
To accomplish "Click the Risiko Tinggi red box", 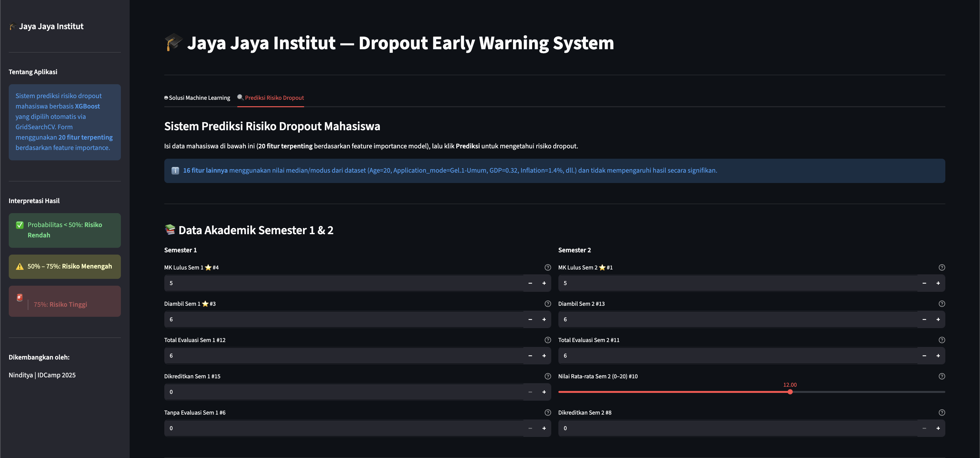I will pos(65,301).
